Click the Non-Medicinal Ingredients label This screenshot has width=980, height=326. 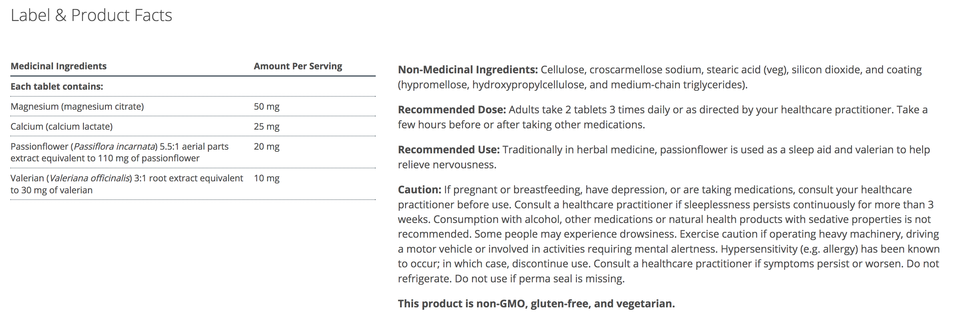468,70
